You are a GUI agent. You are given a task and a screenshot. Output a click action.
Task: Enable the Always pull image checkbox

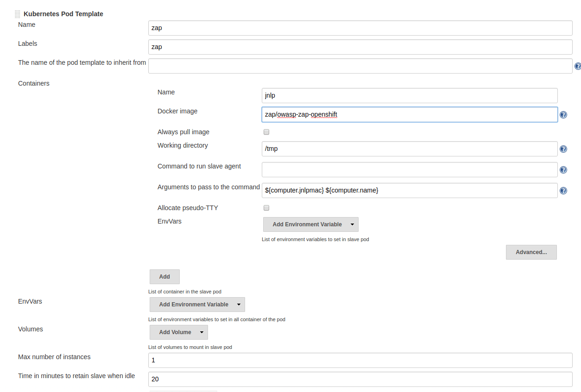tap(266, 131)
